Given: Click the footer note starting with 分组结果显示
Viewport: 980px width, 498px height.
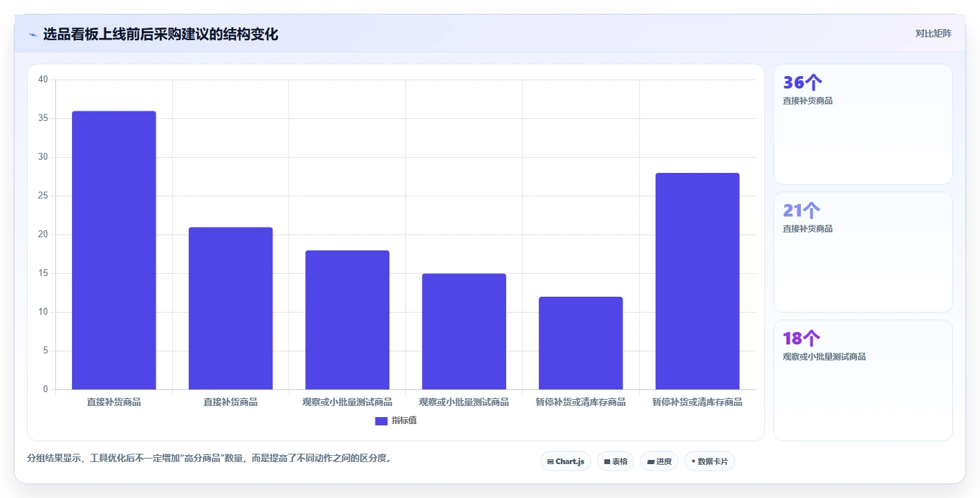Looking at the screenshot, I should coord(210,458).
